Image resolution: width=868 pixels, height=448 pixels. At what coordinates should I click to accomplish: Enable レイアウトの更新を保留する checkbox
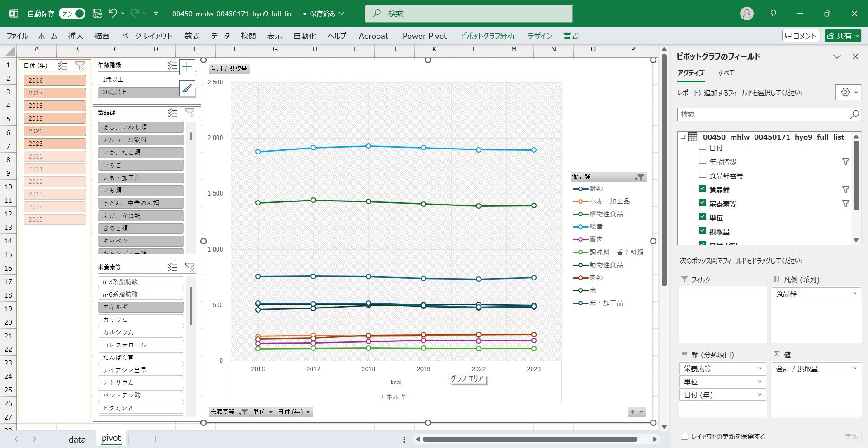(x=684, y=436)
